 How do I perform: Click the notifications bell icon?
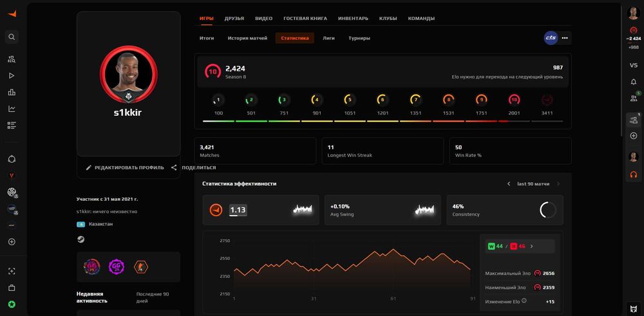tap(633, 82)
